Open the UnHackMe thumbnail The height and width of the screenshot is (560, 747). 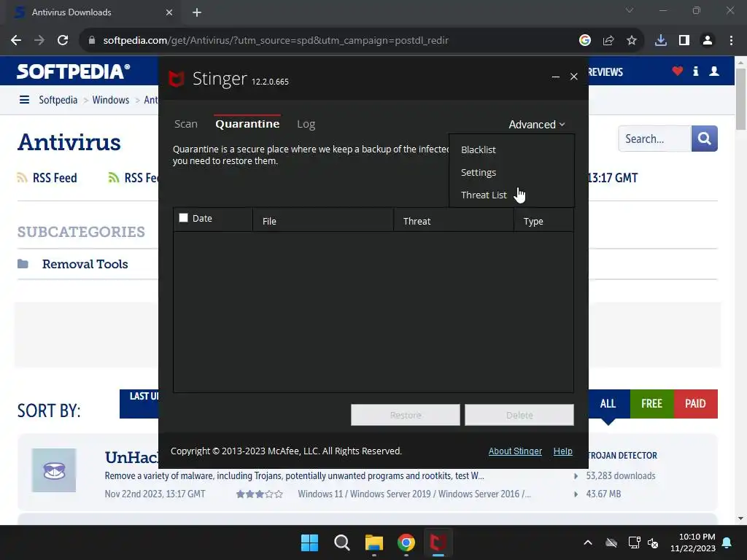[x=54, y=470]
